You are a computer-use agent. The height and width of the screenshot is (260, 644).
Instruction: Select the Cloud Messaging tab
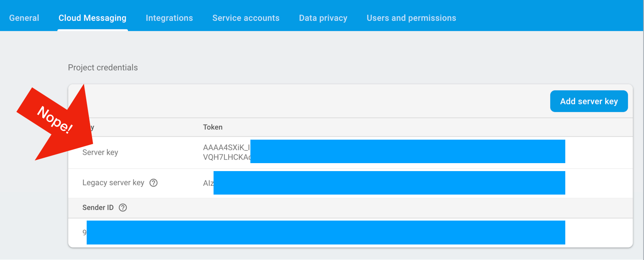(x=93, y=18)
